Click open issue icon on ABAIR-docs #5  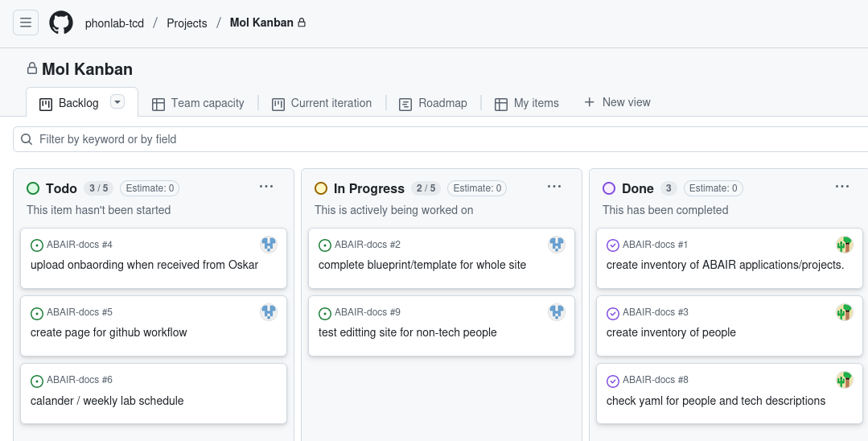click(36, 314)
